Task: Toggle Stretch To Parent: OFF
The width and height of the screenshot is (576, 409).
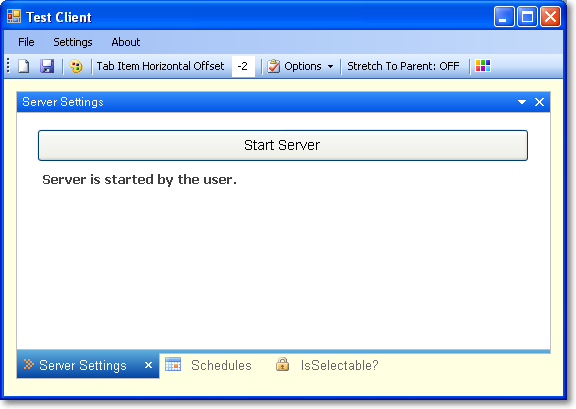Action: pos(403,66)
